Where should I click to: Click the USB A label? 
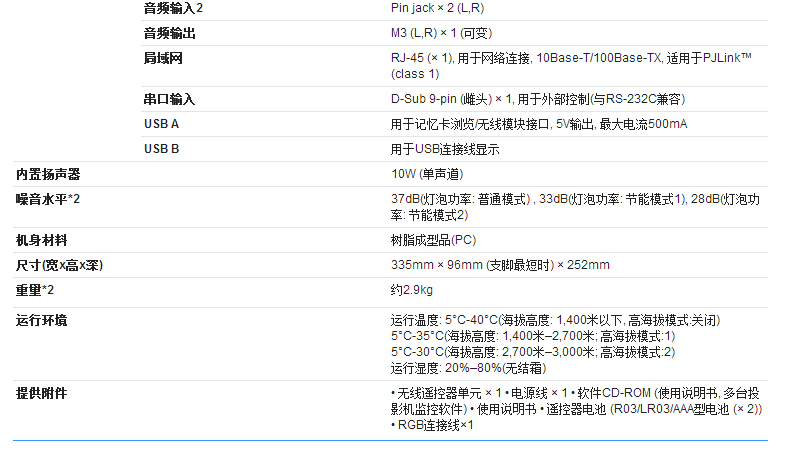161,124
